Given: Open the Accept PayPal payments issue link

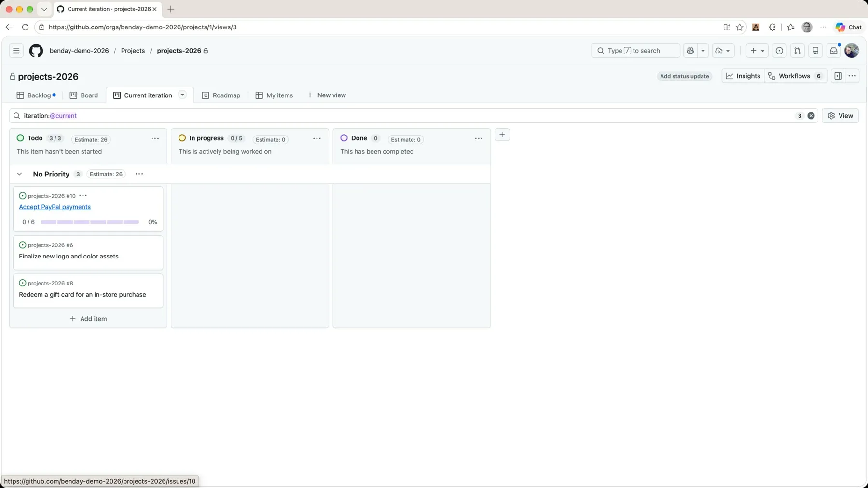Looking at the screenshot, I should [55, 207].
